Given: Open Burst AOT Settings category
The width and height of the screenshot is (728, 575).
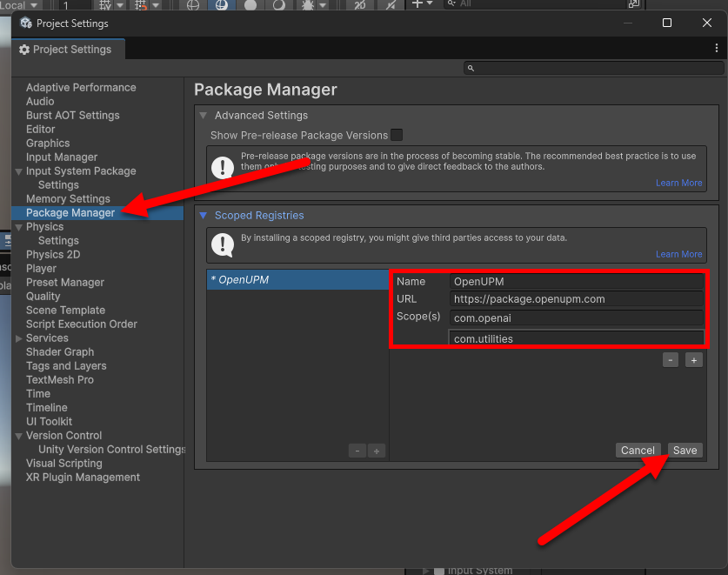Looking at the screenshot, I should (x=72, y=115).
